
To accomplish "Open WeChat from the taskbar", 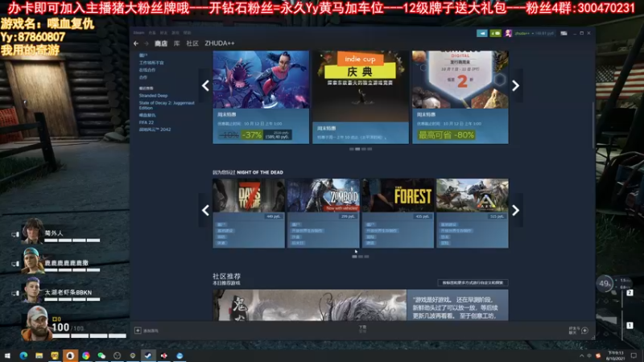I will pyautogui.click(x=101, y=356).
